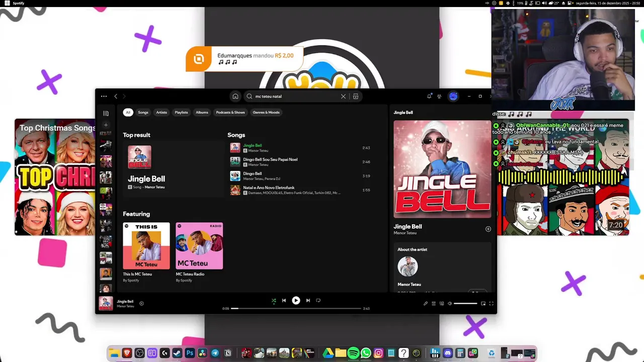This screenshot has width=644, height=362.
Task: Toggle the lyrics microphone icon
Action: tap(426, 304)
